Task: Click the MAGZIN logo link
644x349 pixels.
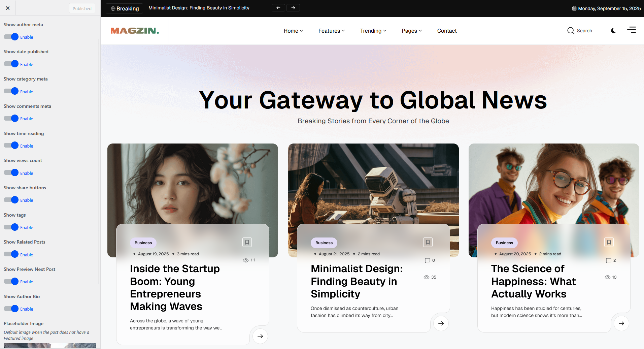Action: [135, 31]
